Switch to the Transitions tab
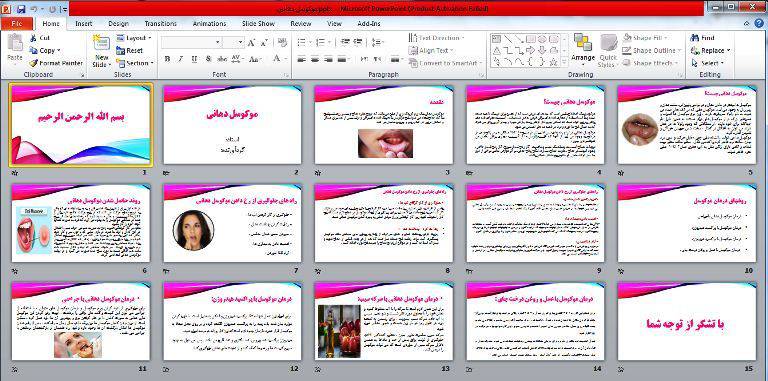The height and width of the screenshot is (381, 768). coord(161,24)
